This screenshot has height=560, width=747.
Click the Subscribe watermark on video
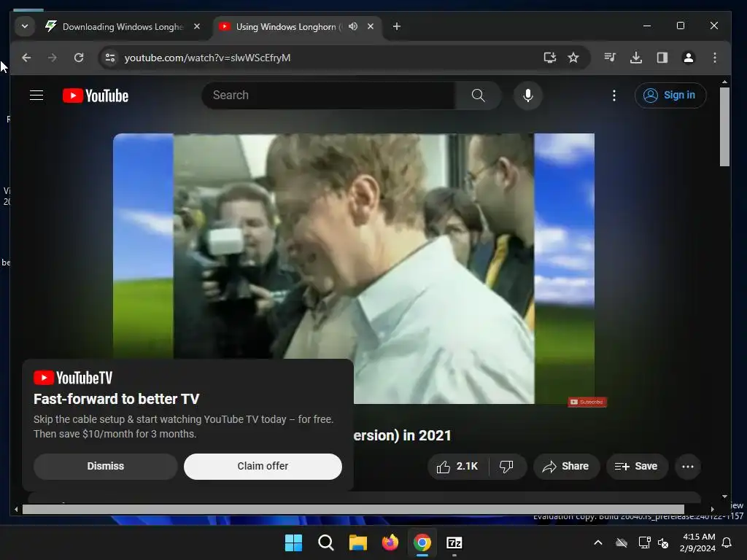[x=587, y=402]
